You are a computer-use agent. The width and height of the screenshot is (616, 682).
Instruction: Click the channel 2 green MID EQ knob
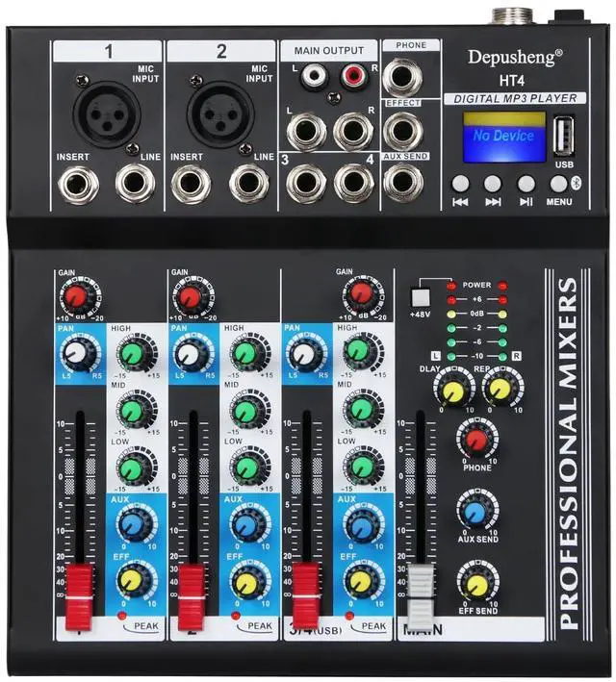tap(244, 411)
